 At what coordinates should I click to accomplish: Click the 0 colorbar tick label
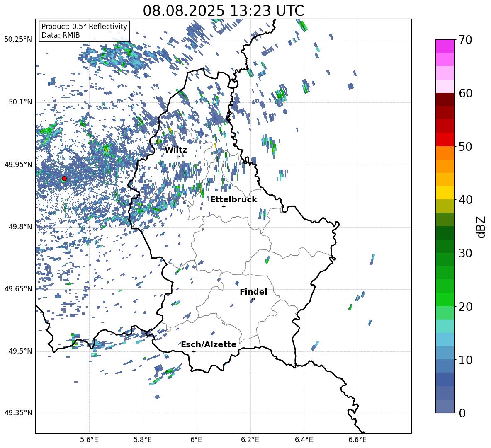point(462,413)
